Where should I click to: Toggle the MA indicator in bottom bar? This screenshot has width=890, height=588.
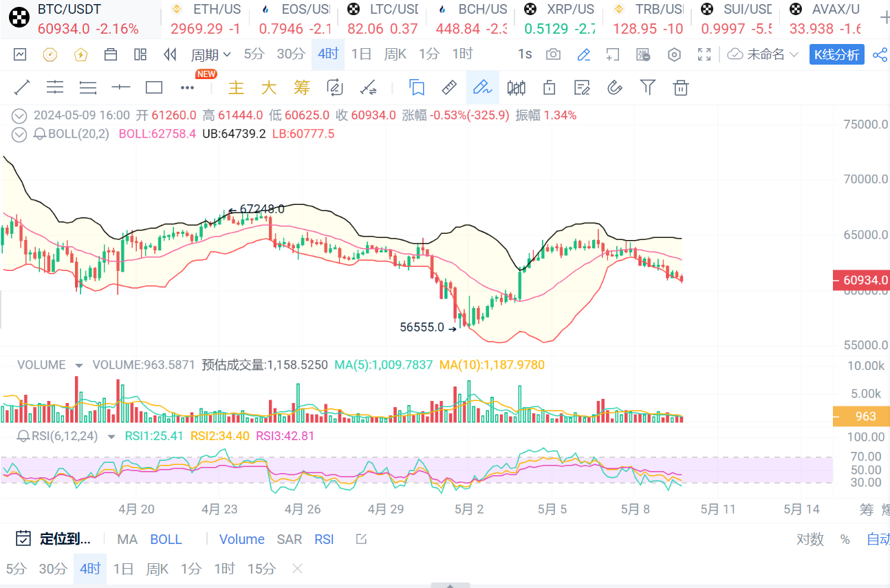(127, 539)
